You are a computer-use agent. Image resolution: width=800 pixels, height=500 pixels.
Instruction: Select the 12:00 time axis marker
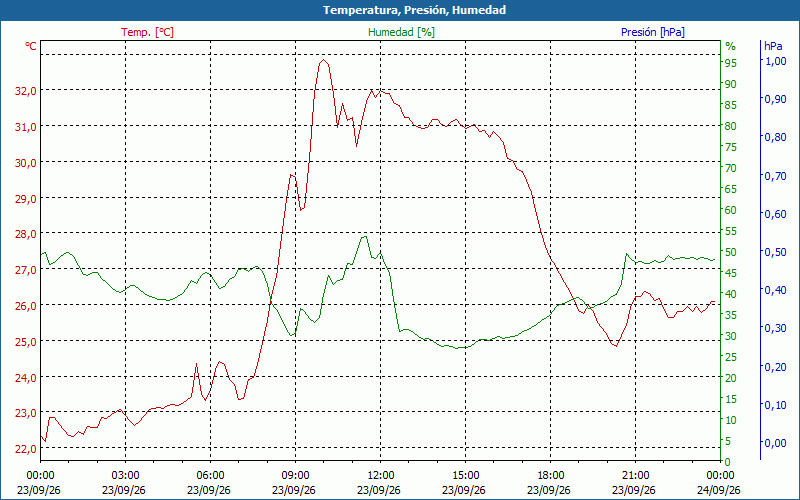click(381, 476)
